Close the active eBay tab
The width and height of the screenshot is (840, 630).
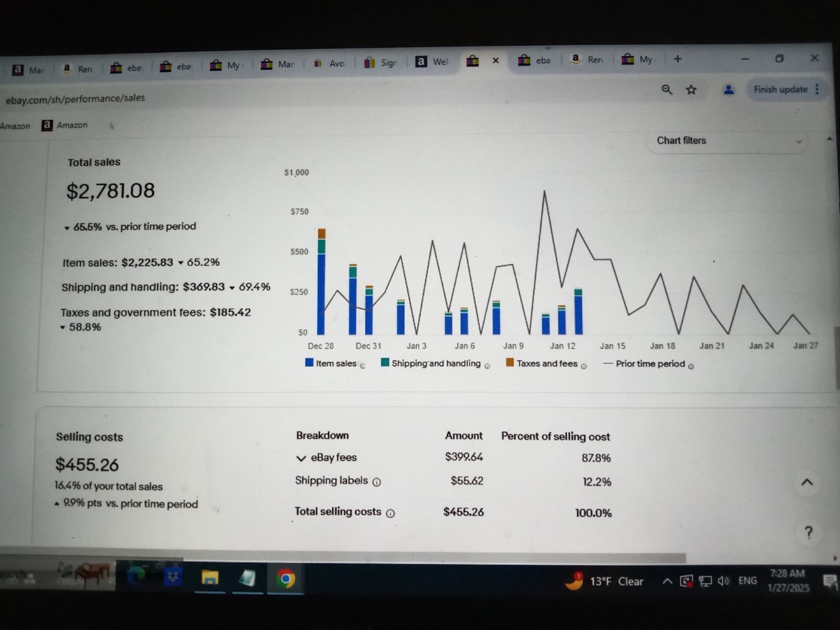point(495,60)
